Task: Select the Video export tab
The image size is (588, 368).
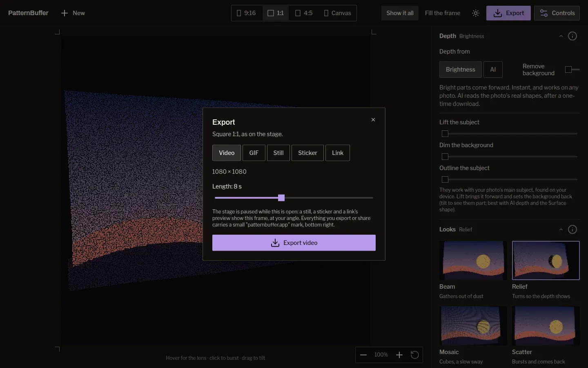Action: pyautogui.click(x=227, y=153)
